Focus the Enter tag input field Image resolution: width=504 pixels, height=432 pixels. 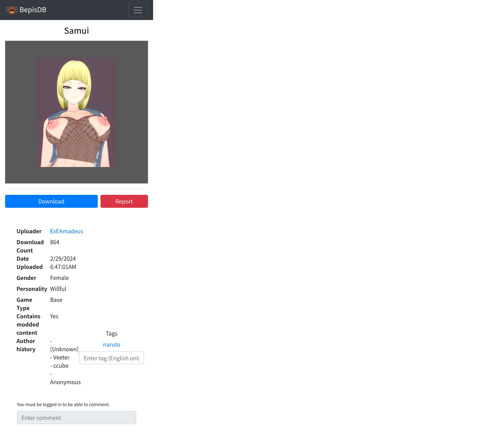coord(111,358)
